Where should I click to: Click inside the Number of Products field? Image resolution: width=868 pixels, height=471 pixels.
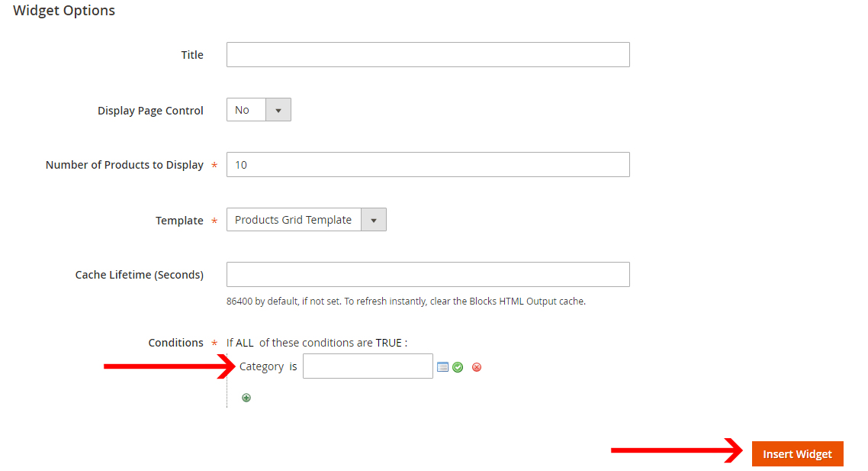tap(427, 164)
